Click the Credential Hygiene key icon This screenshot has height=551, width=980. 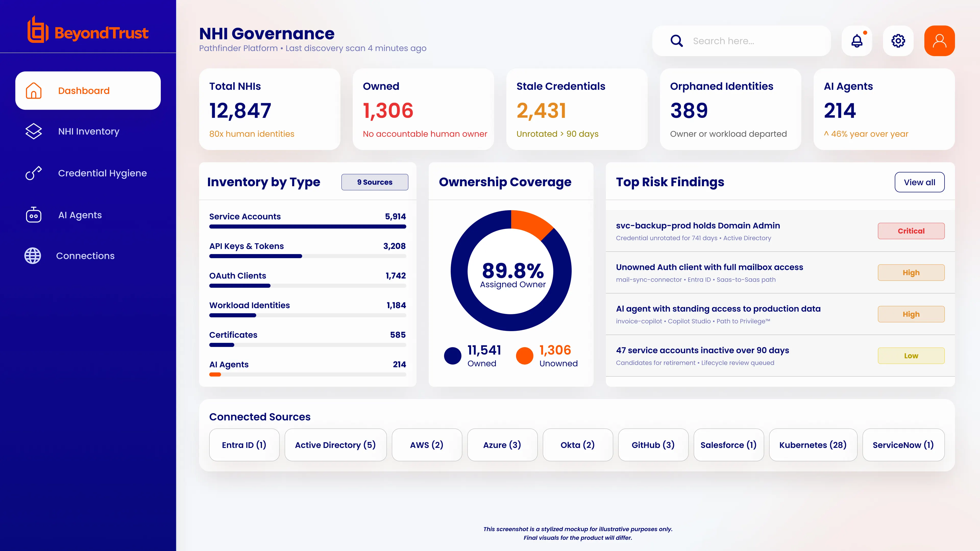33,173
